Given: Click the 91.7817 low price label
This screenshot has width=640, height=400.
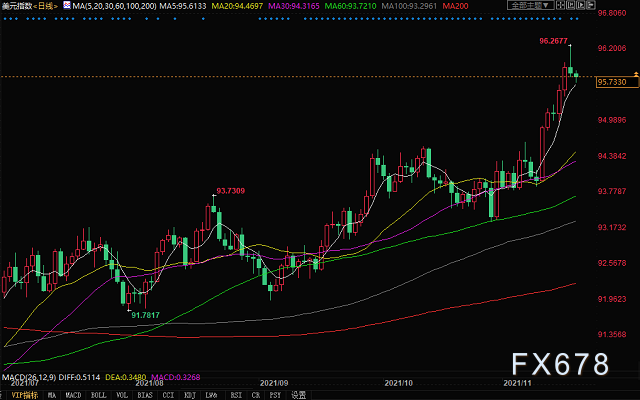Looking at the screenshot, I should click(145, 315).
